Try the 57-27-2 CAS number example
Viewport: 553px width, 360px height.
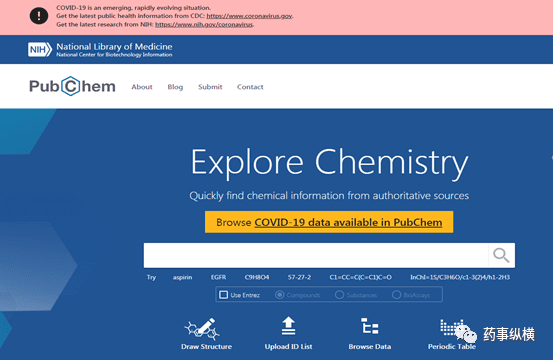coord(299,277)
